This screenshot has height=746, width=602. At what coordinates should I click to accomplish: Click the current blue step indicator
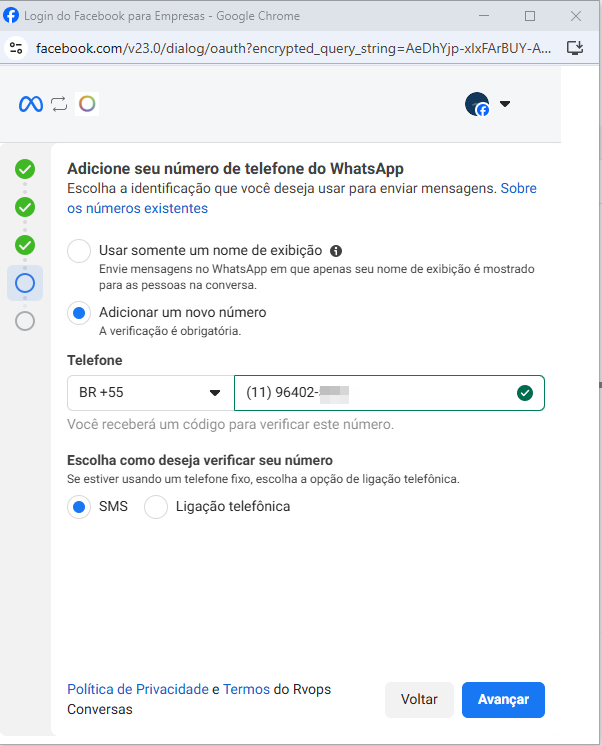pos(25,283)
